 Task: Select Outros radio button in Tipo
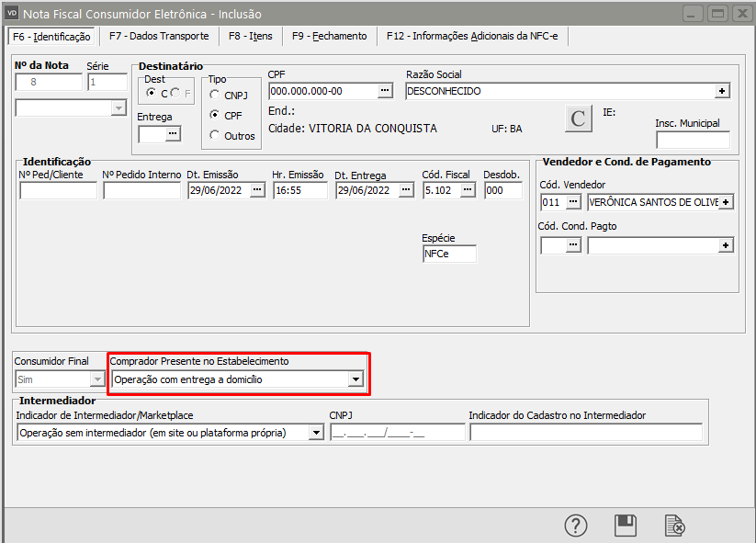pyautogui.click(x=215, y=135)
